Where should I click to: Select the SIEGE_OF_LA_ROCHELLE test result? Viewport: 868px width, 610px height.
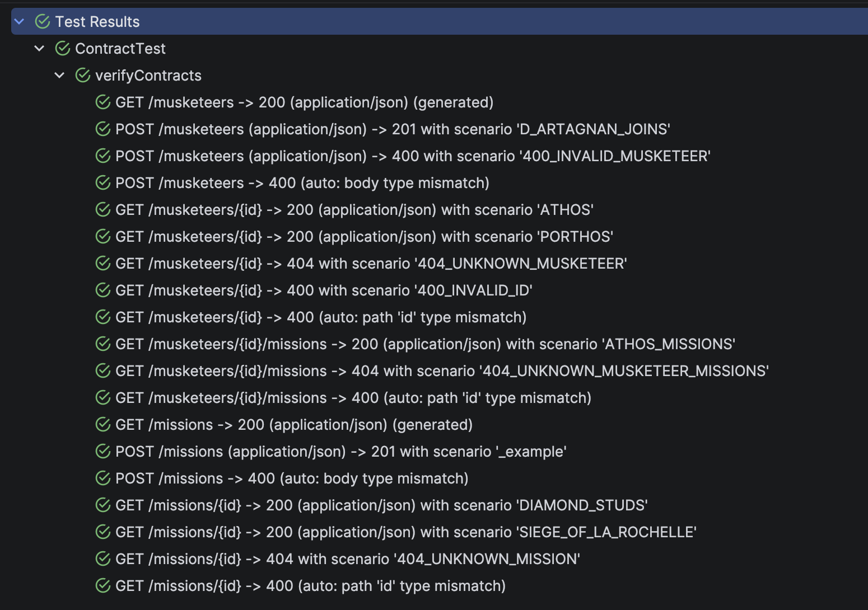pyautogui.click(x=405, y=532)
